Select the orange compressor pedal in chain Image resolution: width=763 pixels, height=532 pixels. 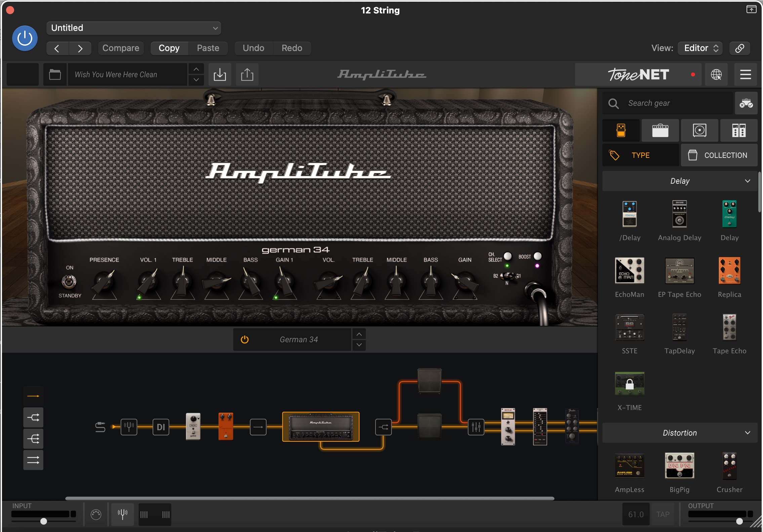(226, 426)
